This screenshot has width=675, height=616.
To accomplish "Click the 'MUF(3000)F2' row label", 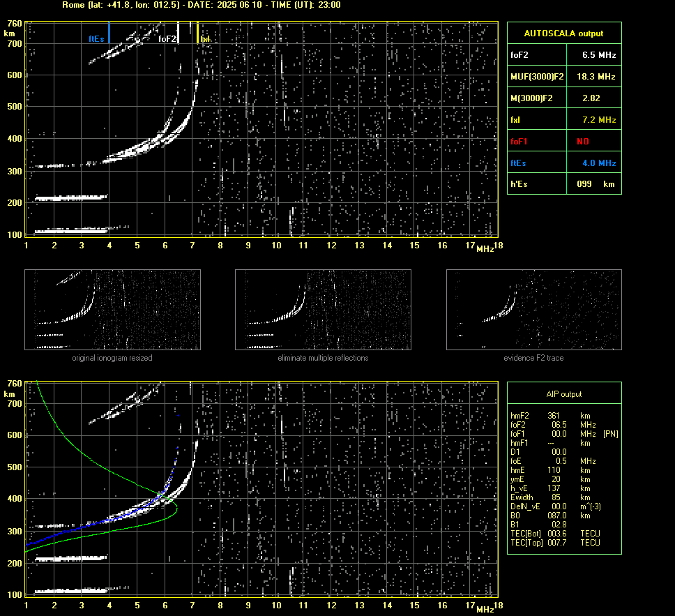I will [x=537, y=77].
